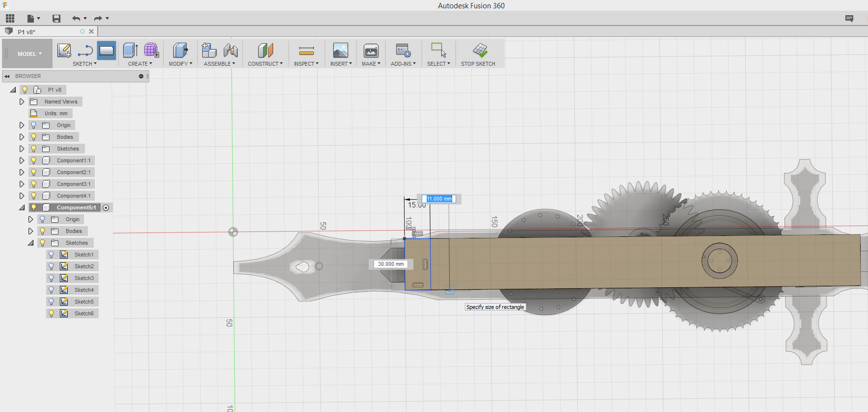Collapse the Component5:1 node
Screen dimensions: 868x412
pos(22,207)
